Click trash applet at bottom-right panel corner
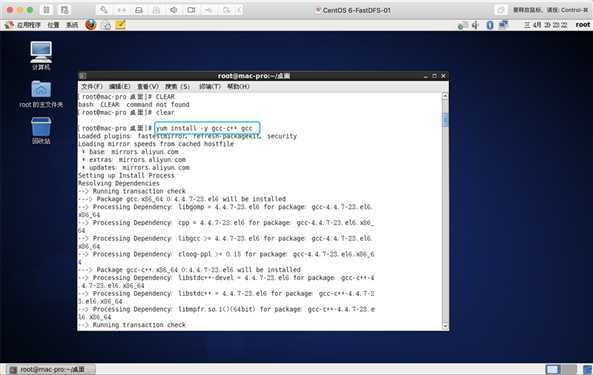The height and width of the screenshot is (375, 593). [587, 369]
